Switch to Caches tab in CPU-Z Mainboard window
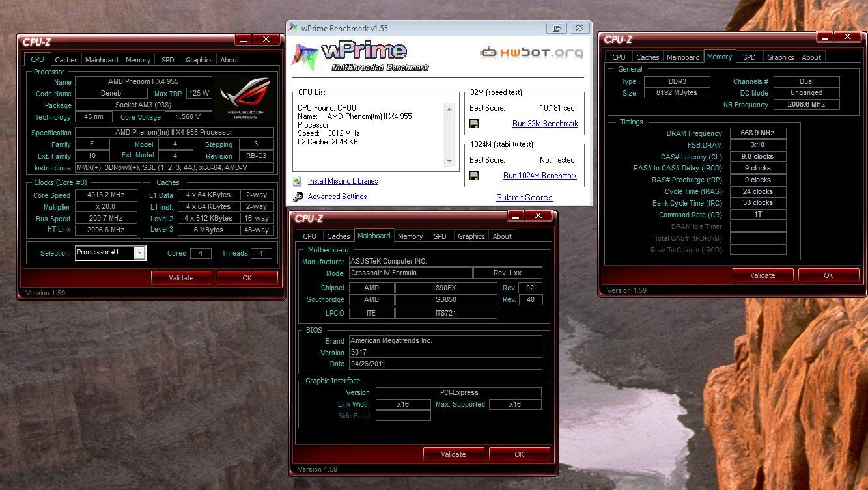Image resolution: width=868 pixels, height=490 pixels. [x=338, y=236]
